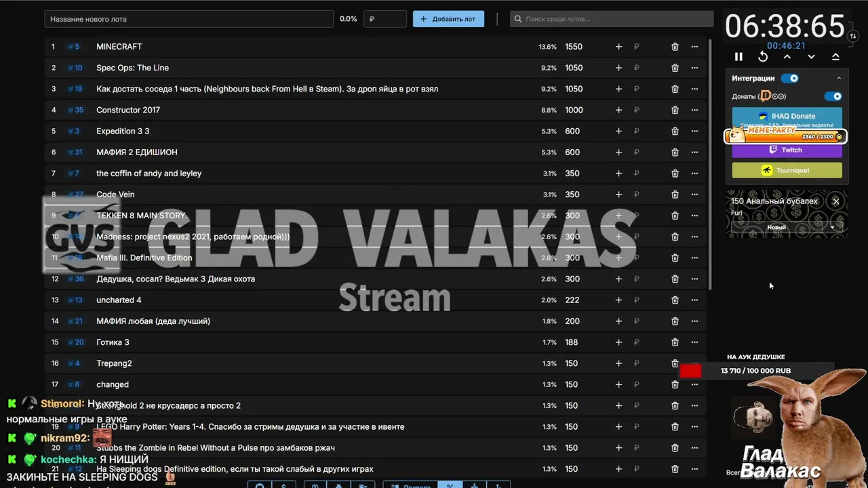Viewport: 868px width, 488px height.
Task: Click the 1550 amount in MINECRAFT row
Action: click(x=574, y=47)
